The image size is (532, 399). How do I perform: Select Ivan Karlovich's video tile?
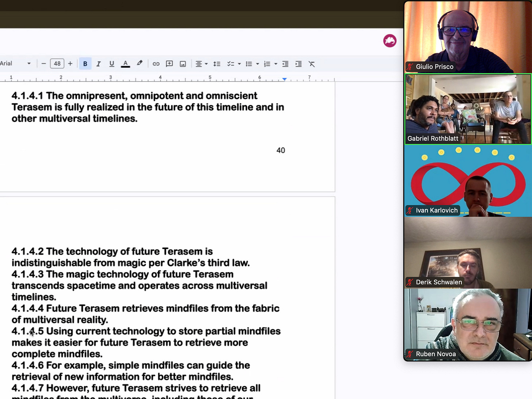tap(468, 181)
